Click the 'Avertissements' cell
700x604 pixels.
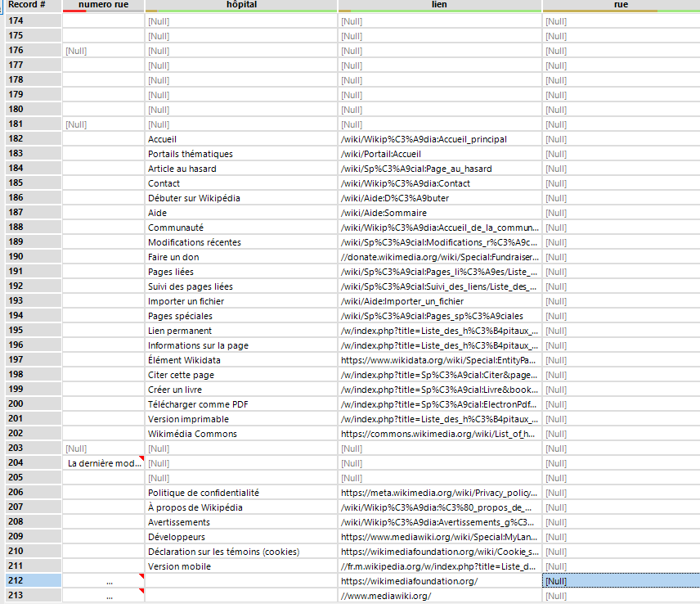coord(241,523)
